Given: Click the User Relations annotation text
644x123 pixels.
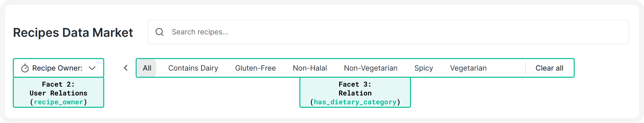Looking at the screenshot, I should click(58, 93).
